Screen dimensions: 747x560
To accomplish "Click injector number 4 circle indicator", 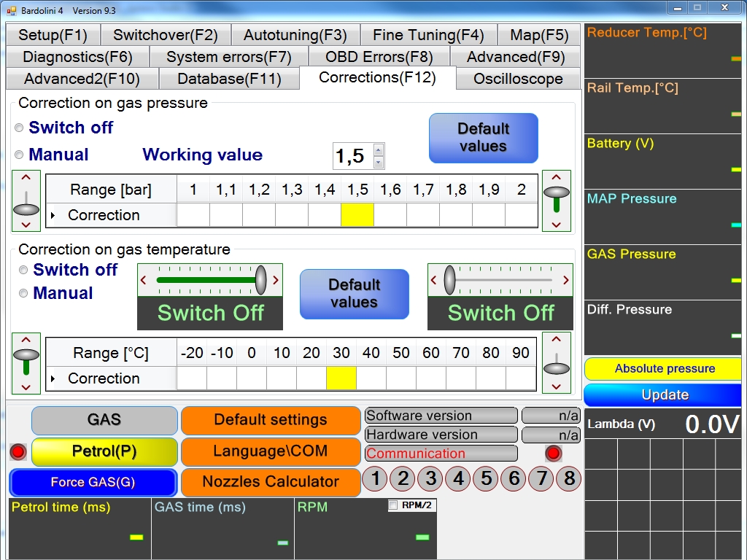I will point(458,479).
